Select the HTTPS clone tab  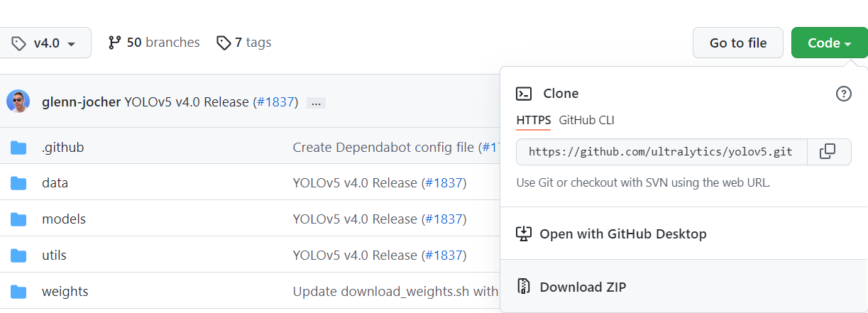coord(533,120)
